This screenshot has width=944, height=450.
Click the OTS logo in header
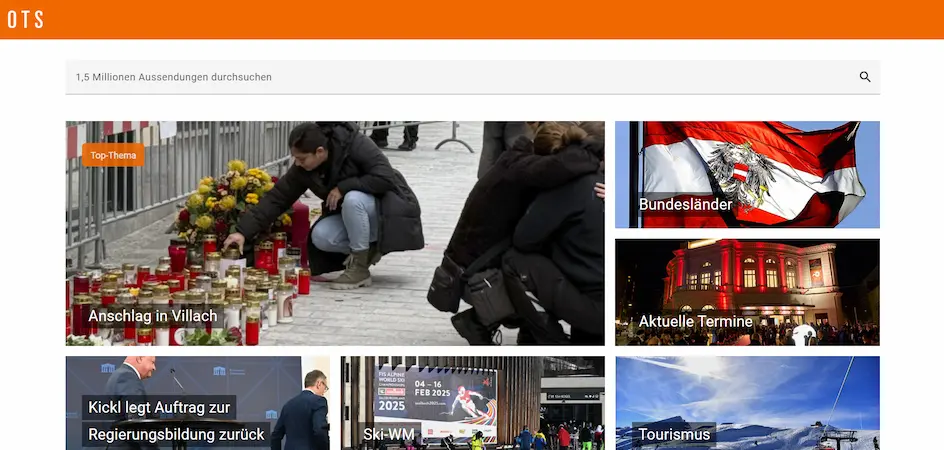coord(25,20)
